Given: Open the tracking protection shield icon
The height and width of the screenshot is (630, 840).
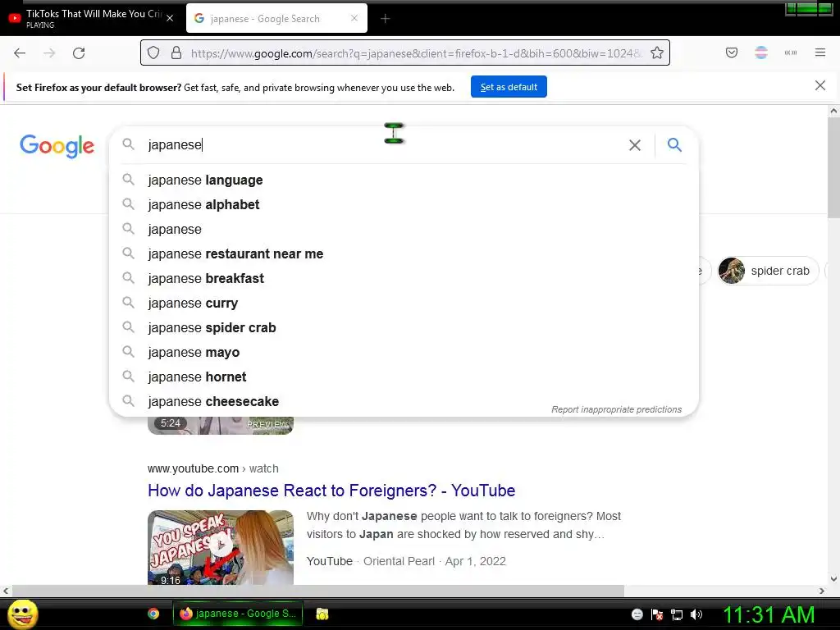Looking at the screenshot, I should pyautogui.click(x=153, y=52).
